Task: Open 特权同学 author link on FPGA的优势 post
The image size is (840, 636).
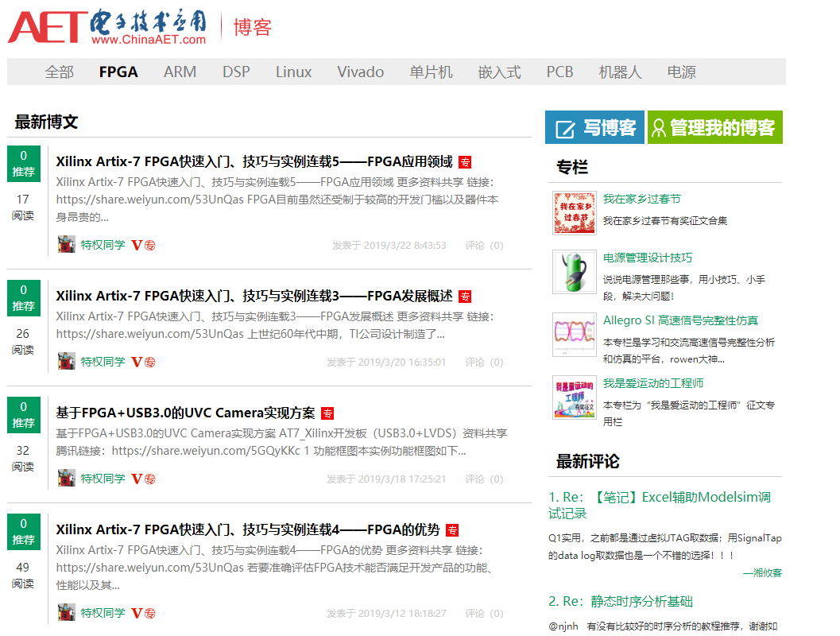Action: (x=103, y=613)
